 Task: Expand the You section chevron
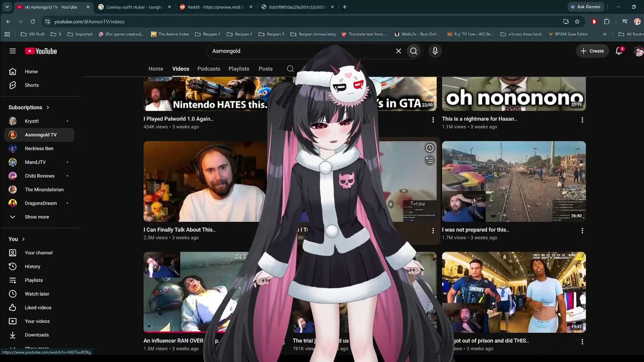(x=23, y=239)
